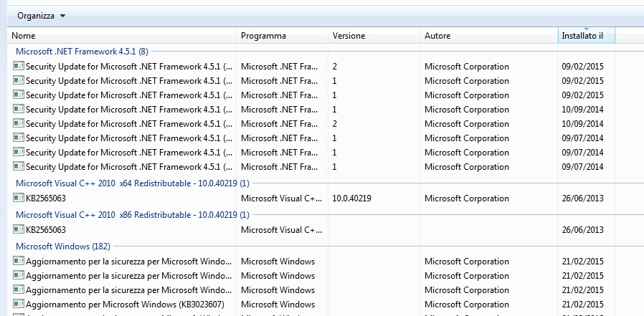
Task: Click Microsoft Corporation author in x64 KB2565063 row
Action: (467, 198)
